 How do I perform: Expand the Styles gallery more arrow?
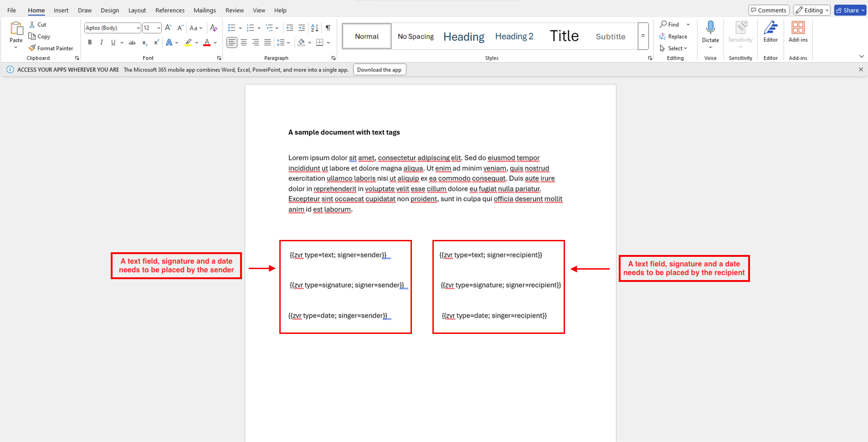[x=643, y=36]
